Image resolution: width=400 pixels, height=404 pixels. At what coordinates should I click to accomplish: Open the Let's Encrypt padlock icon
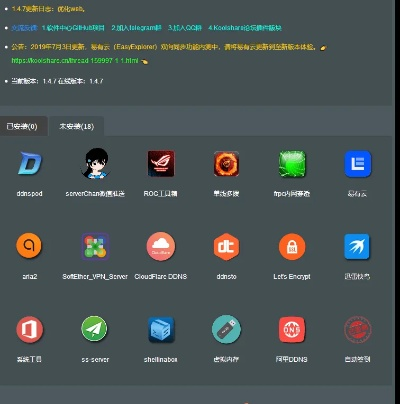(x=292, y=246)
